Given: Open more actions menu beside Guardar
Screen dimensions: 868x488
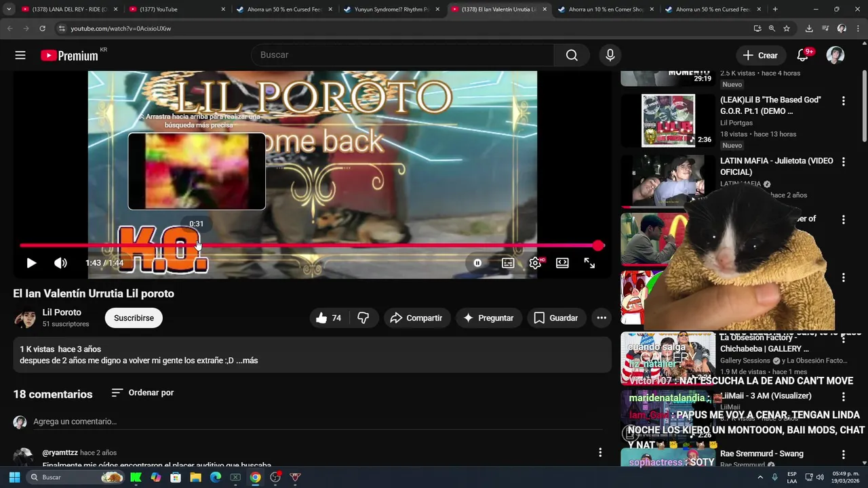Looking at the screenshot, I should click(x=601, y=318).
